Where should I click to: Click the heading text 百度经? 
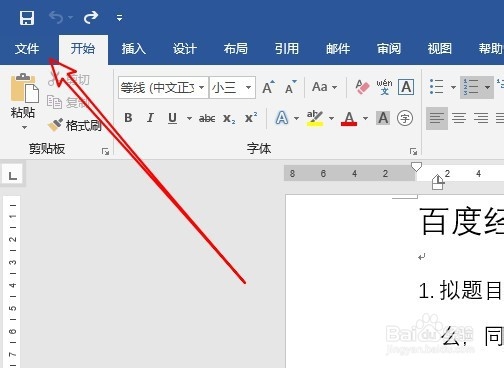pyautogui.click(x=461, y=221)
